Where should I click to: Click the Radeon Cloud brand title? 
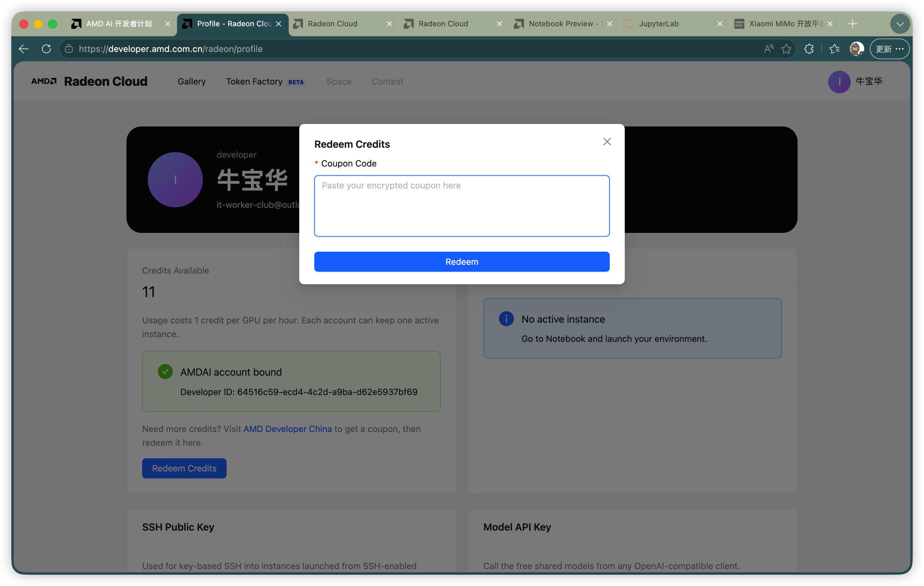click(105, 81)
